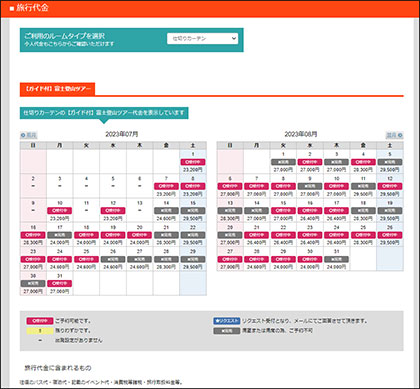
Task: Book August 28 pink accepting badge
Action: [x=256, y=259]
